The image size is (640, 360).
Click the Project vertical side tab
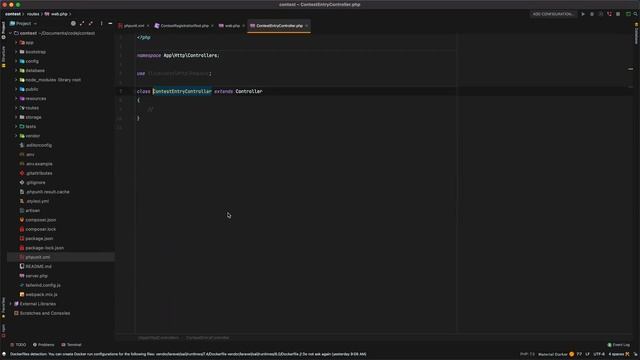[4, 30]
